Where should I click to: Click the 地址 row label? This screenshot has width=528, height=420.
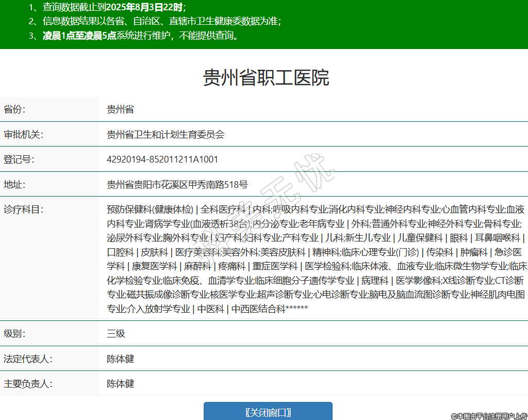coord(14,185)
